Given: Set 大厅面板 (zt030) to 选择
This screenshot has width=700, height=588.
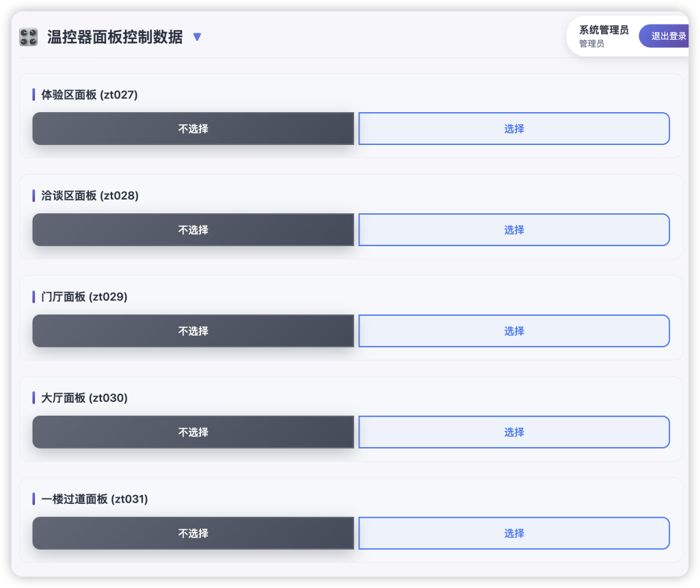Looking at the screenshot, I should click(x=514, y=432).
